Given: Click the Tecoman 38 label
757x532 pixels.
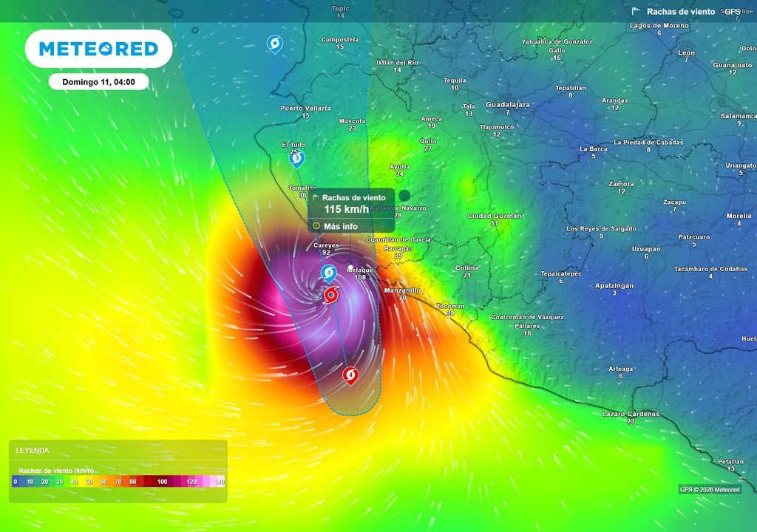Looking at the screenshot, I should tap(450, 310).
